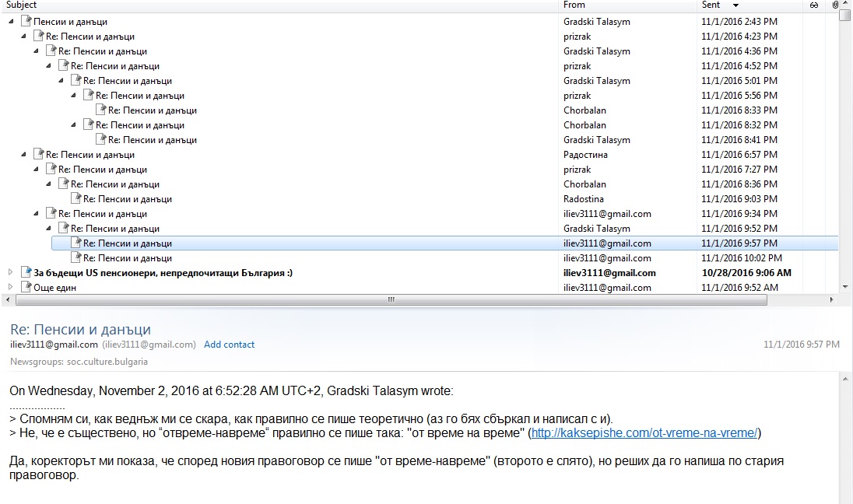This screenshot has height=504, width=853.
Task: Collapse Gradski Talasym's 5:01 PM reply branch
Action: click(61, 80)
